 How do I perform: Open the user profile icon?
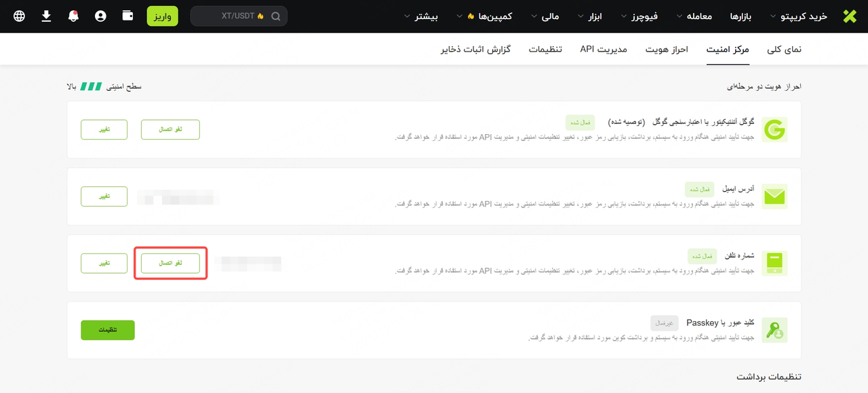pos(100,16)
